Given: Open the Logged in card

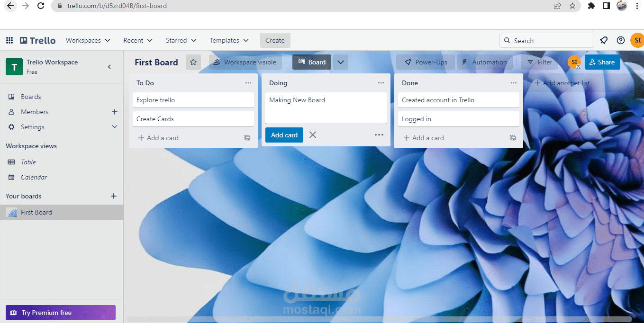Looking at the screenshot, I should (x=459, y=119).
